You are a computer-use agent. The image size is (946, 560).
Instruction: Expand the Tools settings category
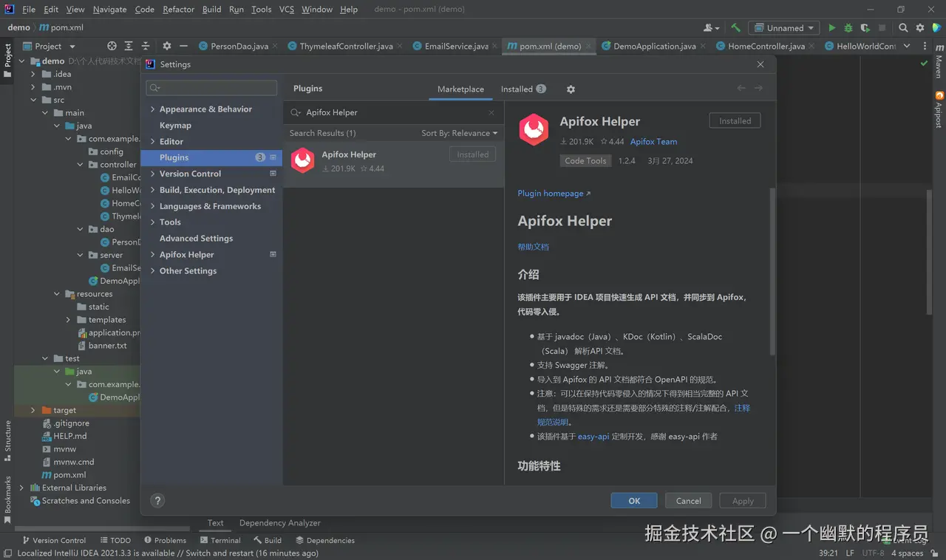pos(152,222)
